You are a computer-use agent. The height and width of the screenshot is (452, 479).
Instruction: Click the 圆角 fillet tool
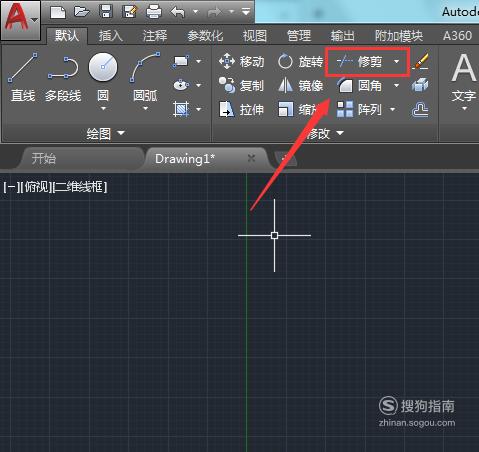(359, 86)
